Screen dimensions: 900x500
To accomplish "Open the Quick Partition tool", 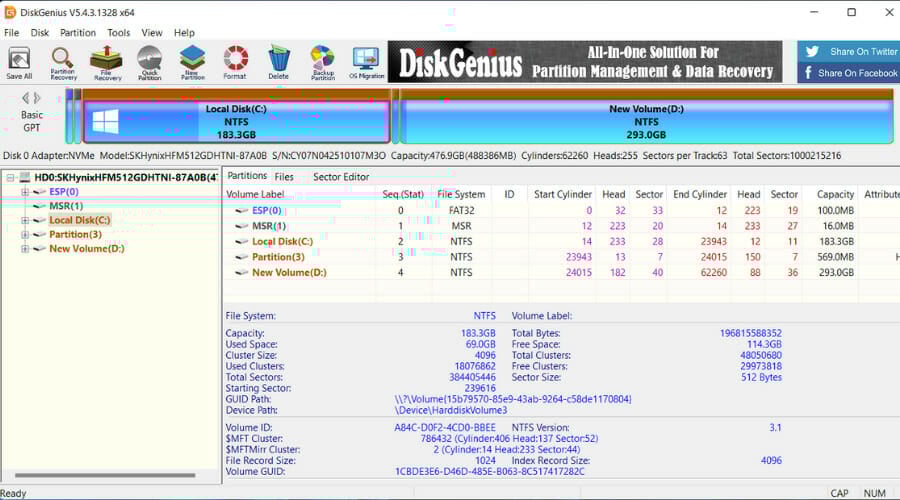I will [x=149, y=63].
